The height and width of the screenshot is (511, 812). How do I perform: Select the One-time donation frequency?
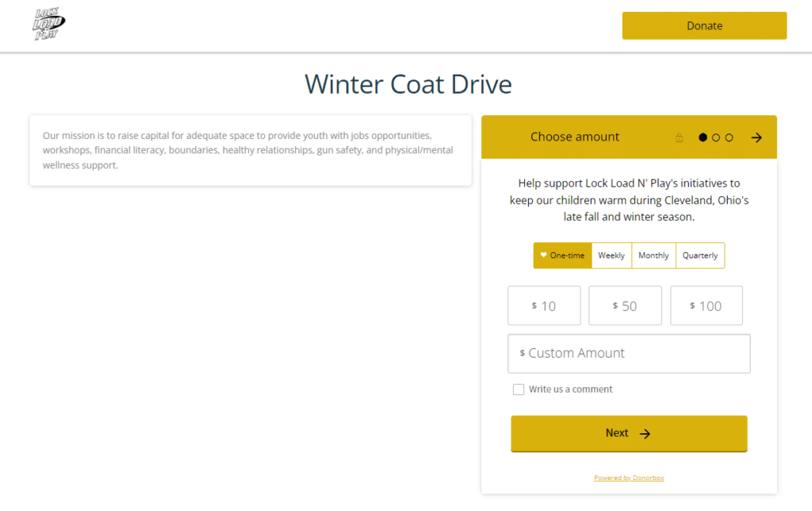(x=562, y=255)
